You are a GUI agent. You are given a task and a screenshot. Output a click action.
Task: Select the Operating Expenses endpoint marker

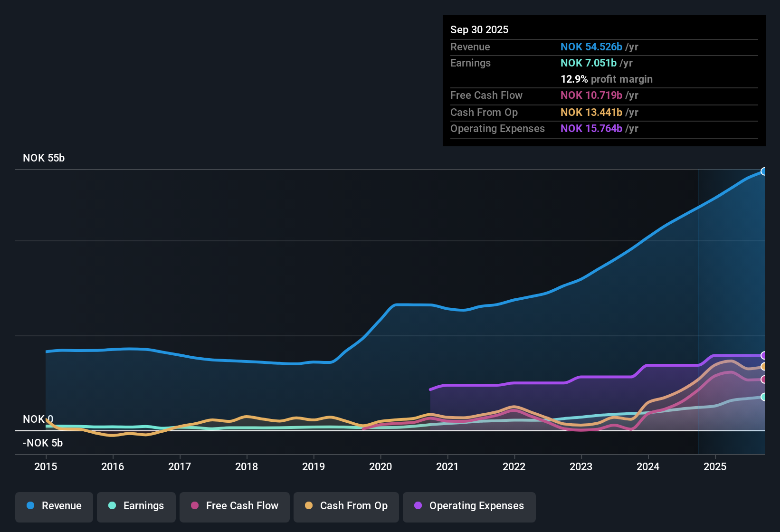click(764, 355)
